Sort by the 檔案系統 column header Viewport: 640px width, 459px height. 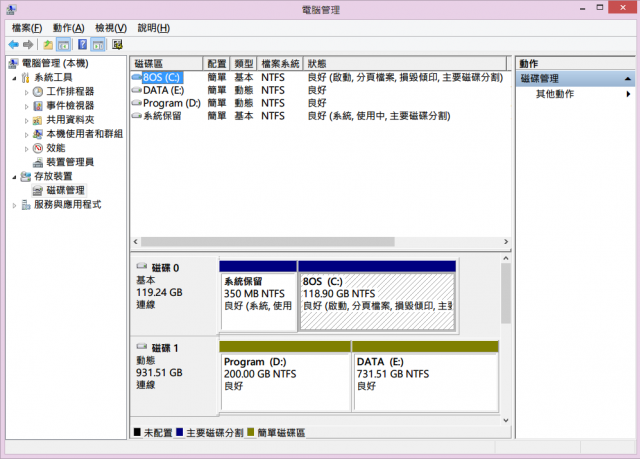tap(280, 64)
